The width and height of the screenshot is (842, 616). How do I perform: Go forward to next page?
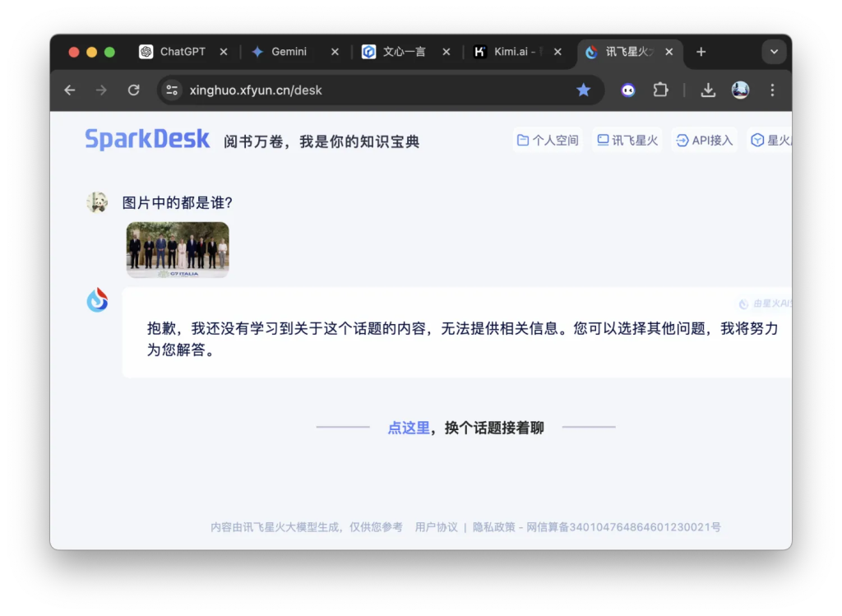tap(101, 90)
